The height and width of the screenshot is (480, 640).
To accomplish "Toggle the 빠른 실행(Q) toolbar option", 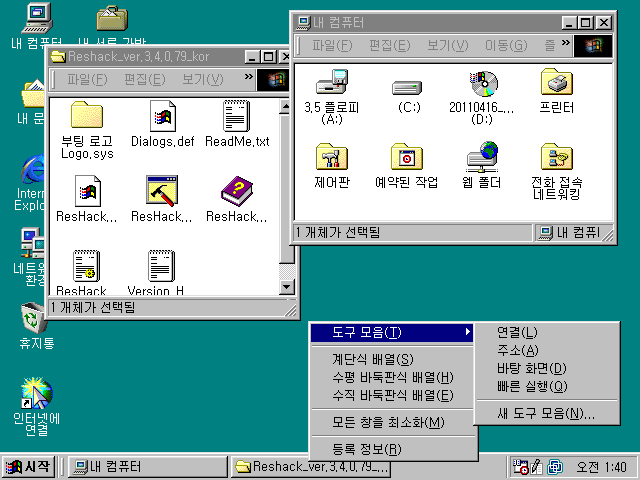I will click(547, 386).
